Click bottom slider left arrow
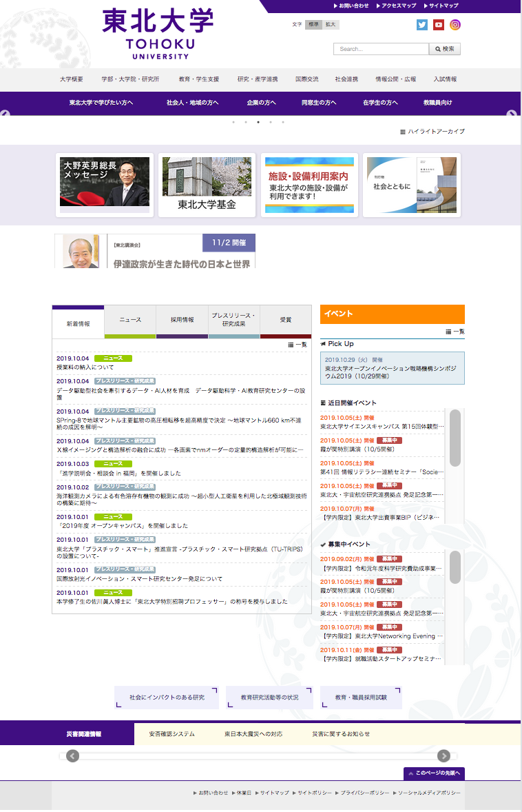 [73, 756]
